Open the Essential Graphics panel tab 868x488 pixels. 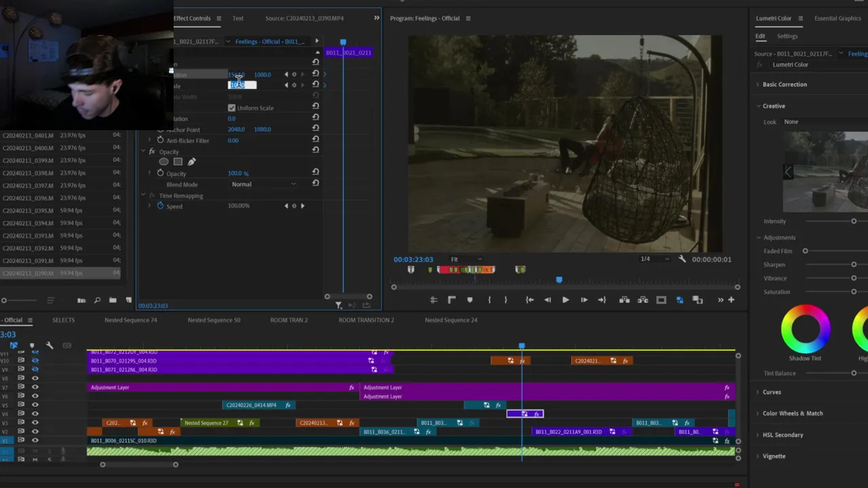click(837, 18)
